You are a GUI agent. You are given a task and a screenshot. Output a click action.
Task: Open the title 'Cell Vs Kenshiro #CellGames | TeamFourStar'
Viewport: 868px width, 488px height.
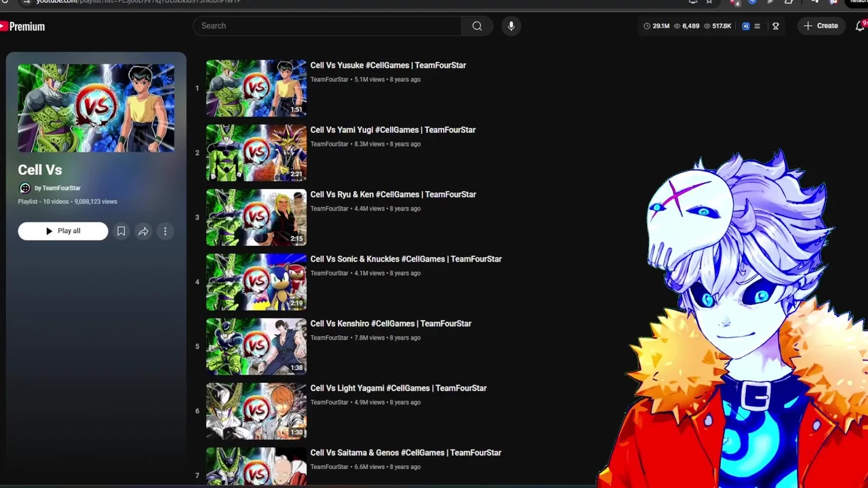point(391,324)
